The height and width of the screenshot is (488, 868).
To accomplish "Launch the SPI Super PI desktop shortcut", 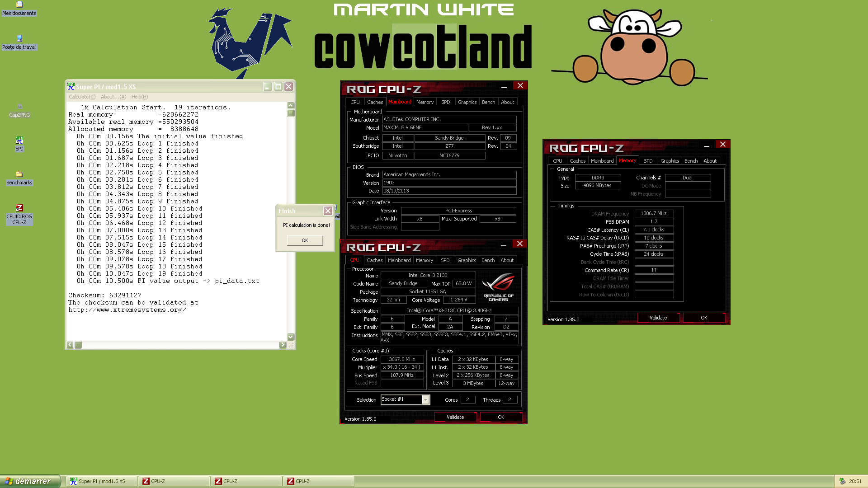I will click(19, 144).
